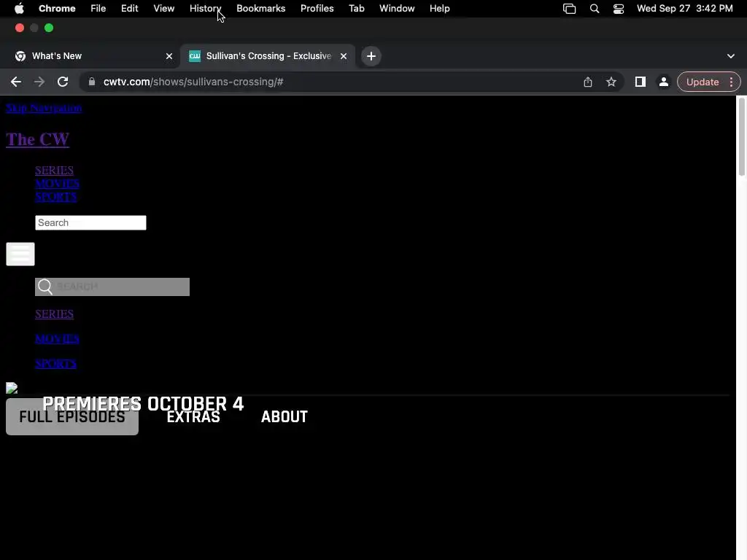
Task: Click the Update button in Chrome
Action: tap(703, 82)
